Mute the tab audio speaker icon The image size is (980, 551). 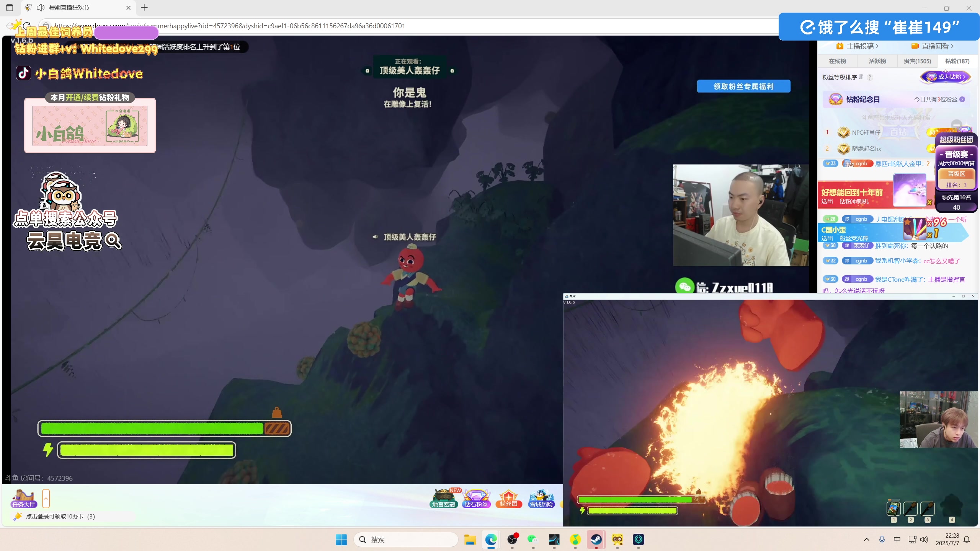[x=40, y=8]
